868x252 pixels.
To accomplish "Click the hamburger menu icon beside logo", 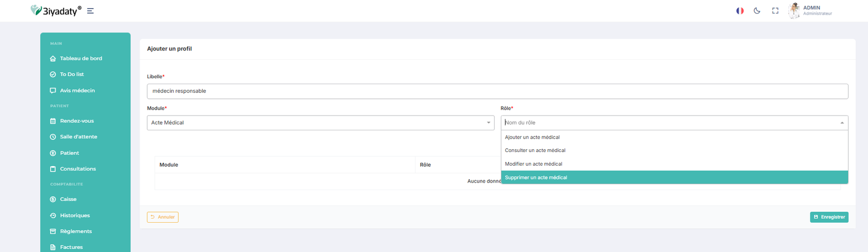I will pos(91,11).
